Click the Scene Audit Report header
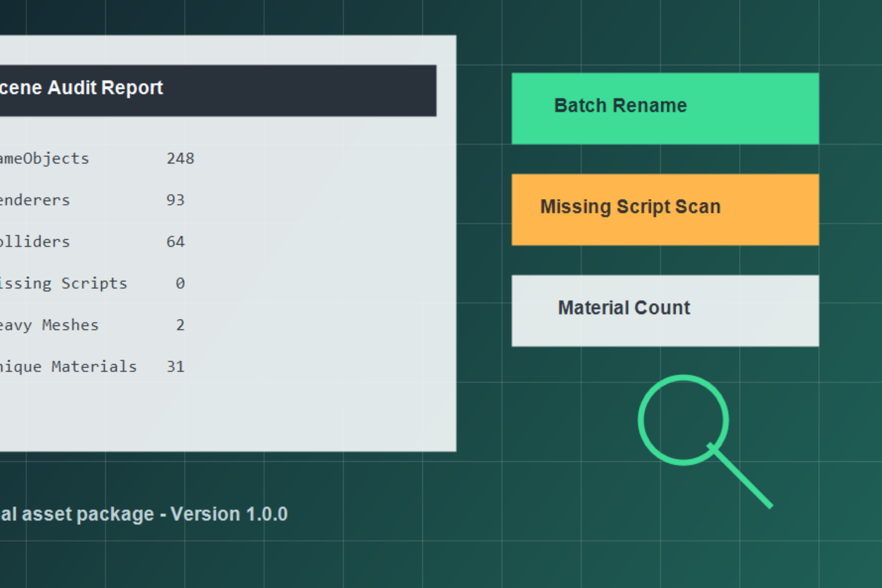The width and height of the screenshot is (882, 588). [218, 90]
